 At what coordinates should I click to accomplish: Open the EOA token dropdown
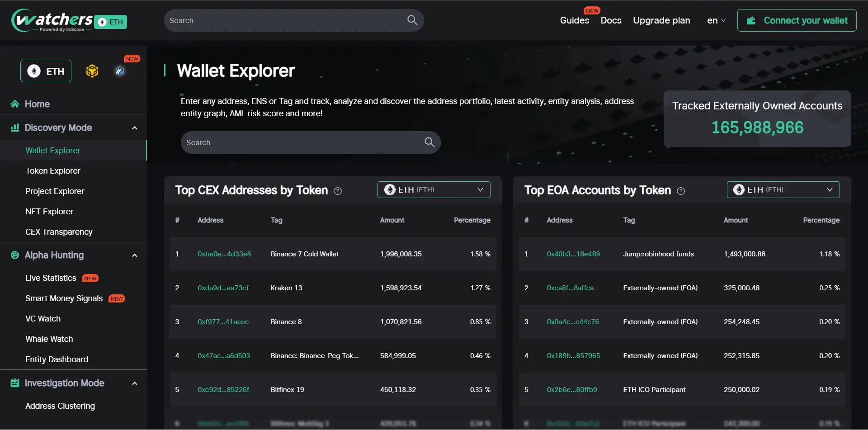(783, 189)
